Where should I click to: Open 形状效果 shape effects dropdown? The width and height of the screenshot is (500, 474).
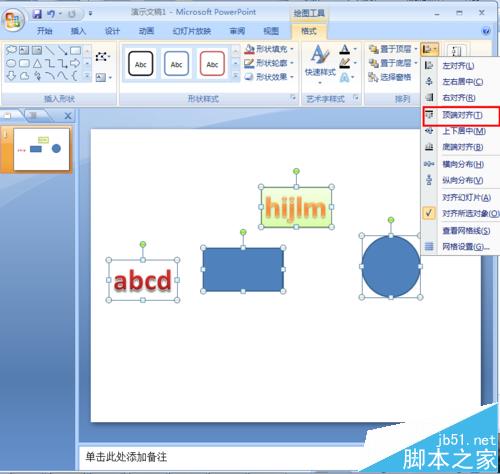coord(269,77)
